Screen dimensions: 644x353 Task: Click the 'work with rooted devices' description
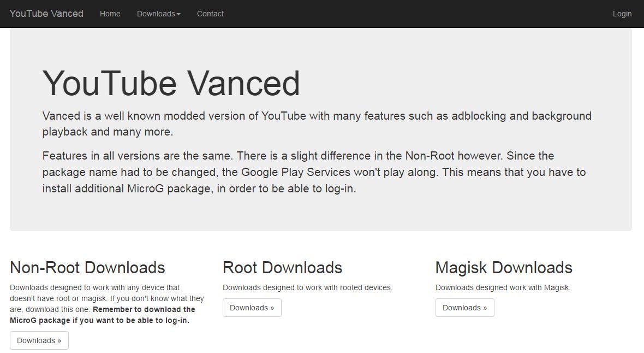coord(307,287)
